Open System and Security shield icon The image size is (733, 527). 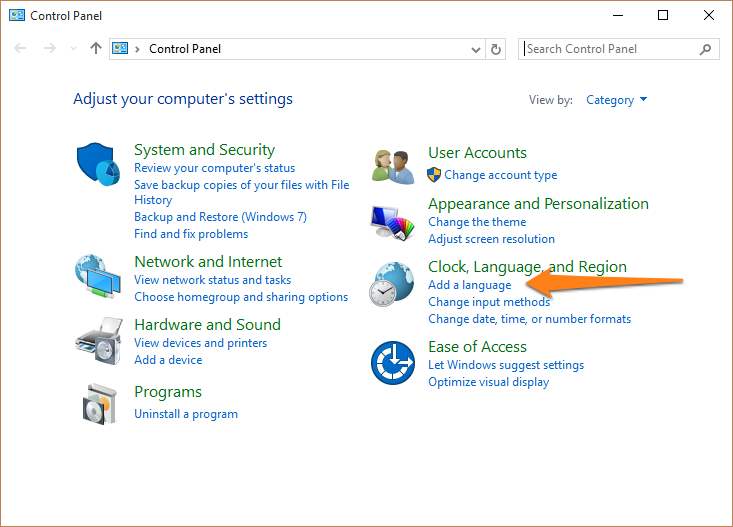click(98, 164)
